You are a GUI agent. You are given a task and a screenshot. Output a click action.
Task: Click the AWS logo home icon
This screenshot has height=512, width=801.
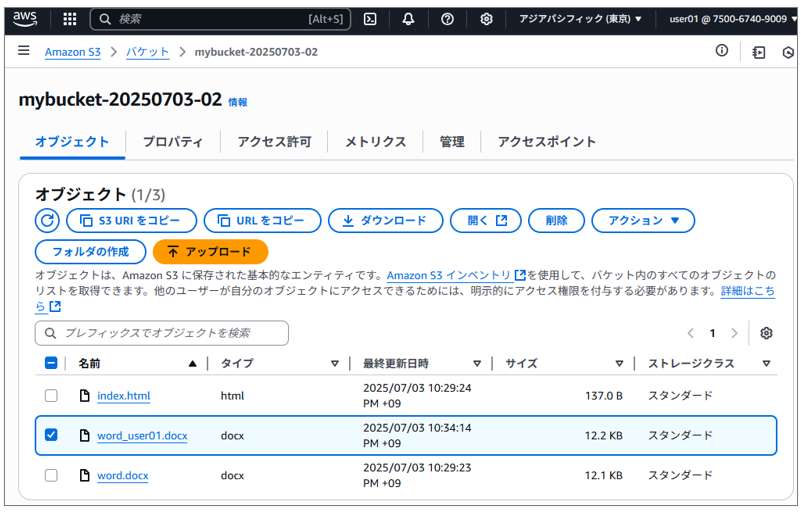pos(25,19)
